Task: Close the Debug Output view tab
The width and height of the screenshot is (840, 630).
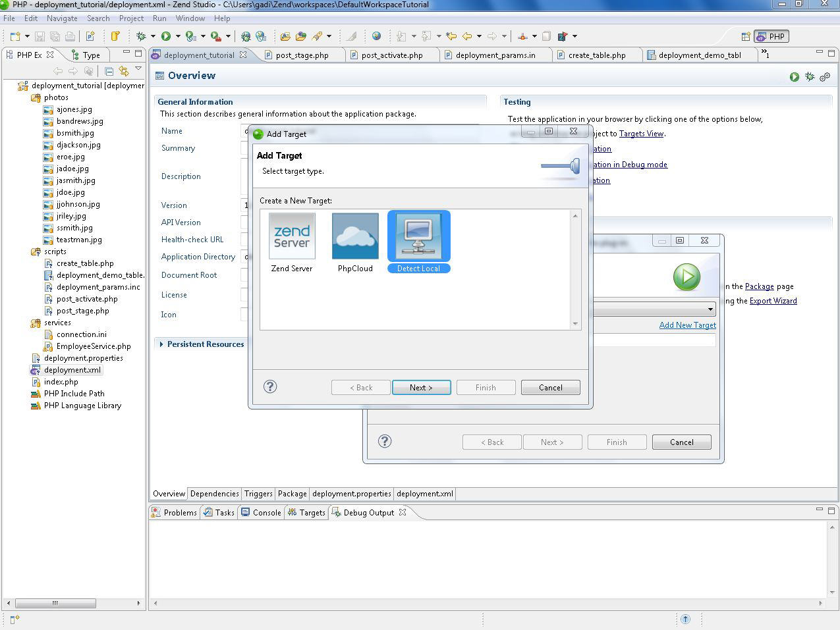Action: tap(403, 512)
